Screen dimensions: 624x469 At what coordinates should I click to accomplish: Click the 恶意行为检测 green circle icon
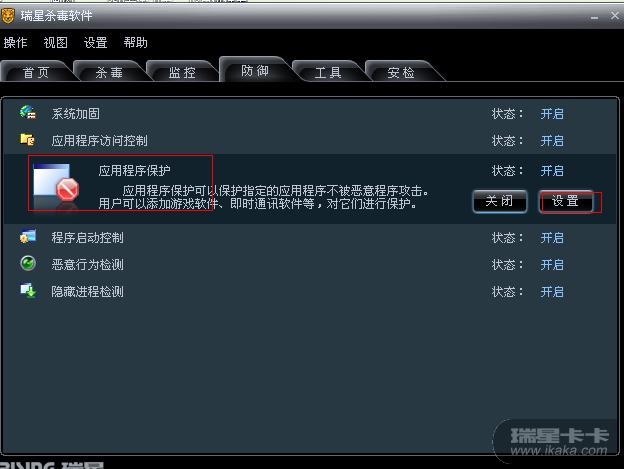click(28, 263)
